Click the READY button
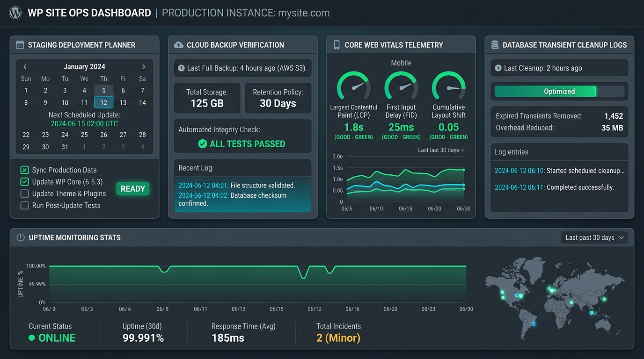Viewport: 644px width, 359px height. [x=132, y=189]
